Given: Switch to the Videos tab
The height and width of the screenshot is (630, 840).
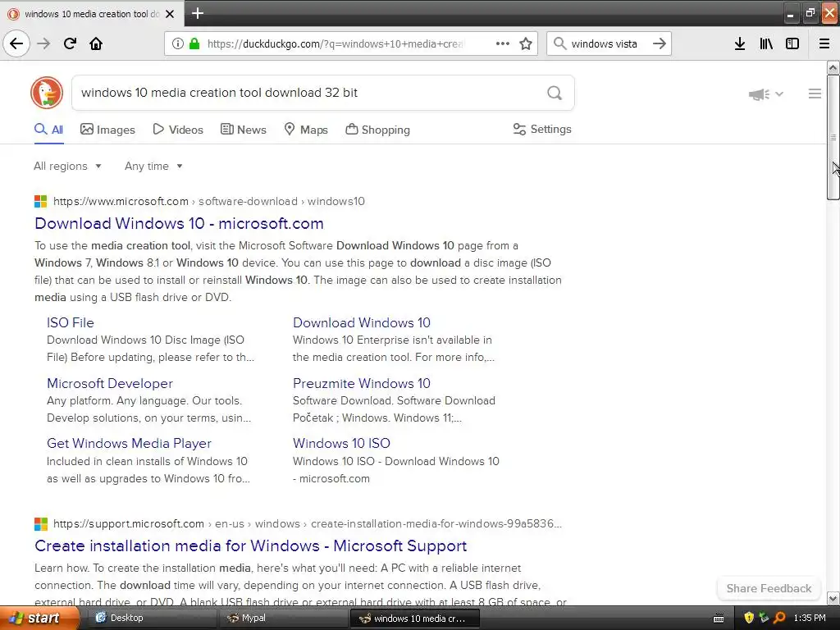Looking at the screenshot, I should [178, 130].
